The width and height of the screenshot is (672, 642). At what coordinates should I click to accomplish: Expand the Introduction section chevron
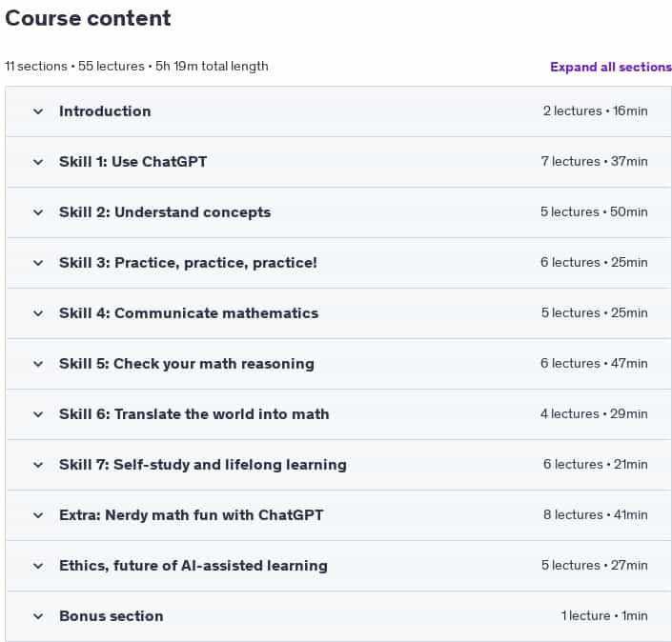[38, 111]
